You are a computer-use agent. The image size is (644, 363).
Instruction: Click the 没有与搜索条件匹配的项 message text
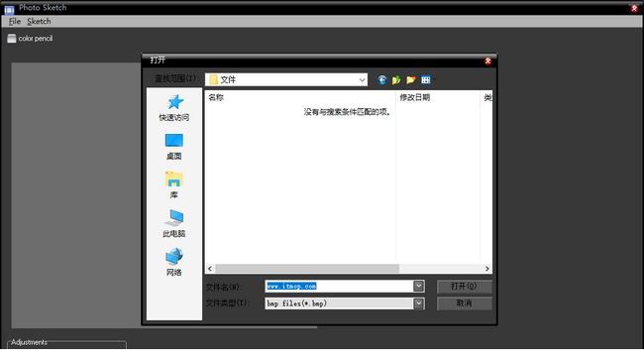[x=347, y=112]
